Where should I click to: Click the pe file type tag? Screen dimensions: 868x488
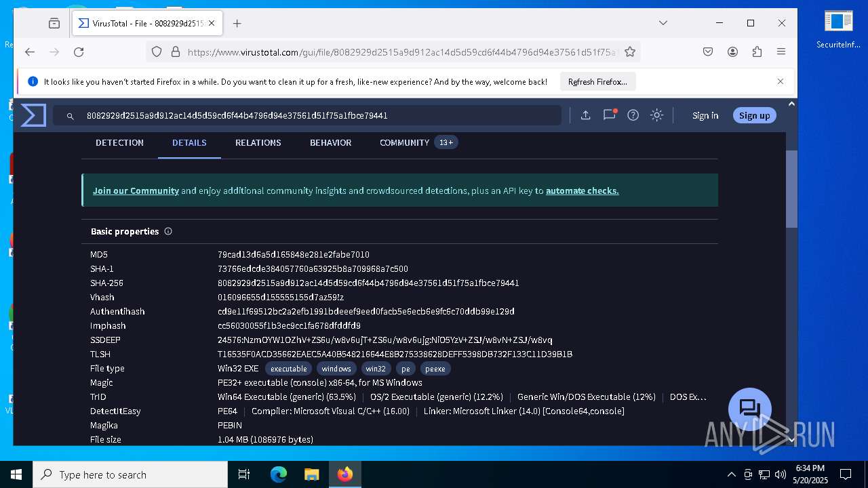point(406,369)
